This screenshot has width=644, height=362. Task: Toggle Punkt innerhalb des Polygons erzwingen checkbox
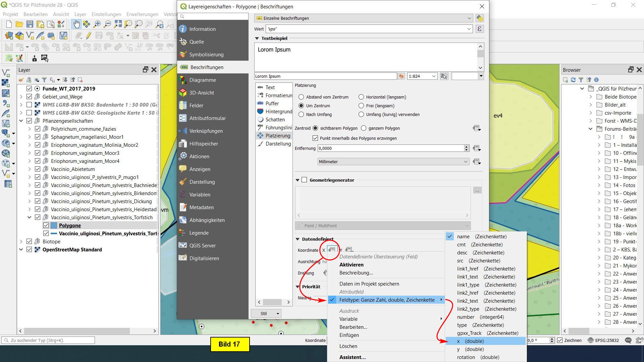315,138
